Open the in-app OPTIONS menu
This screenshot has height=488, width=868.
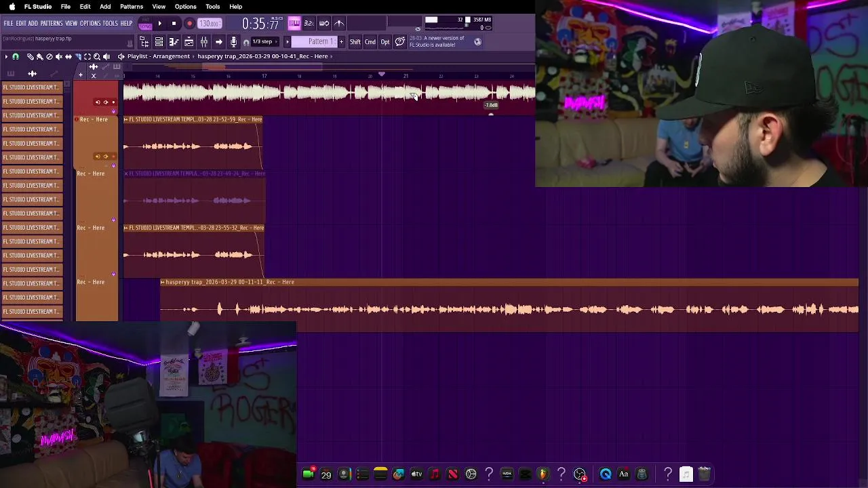(x=90, y=24)
